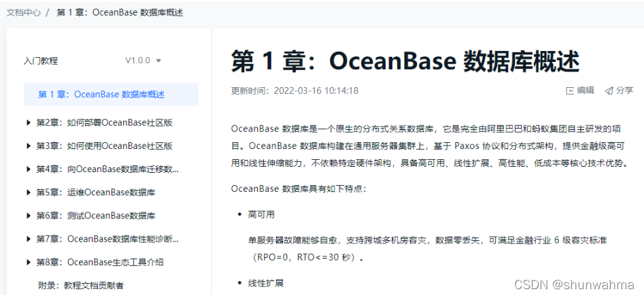Click the 分享 text label

click(x=624, y=91)
